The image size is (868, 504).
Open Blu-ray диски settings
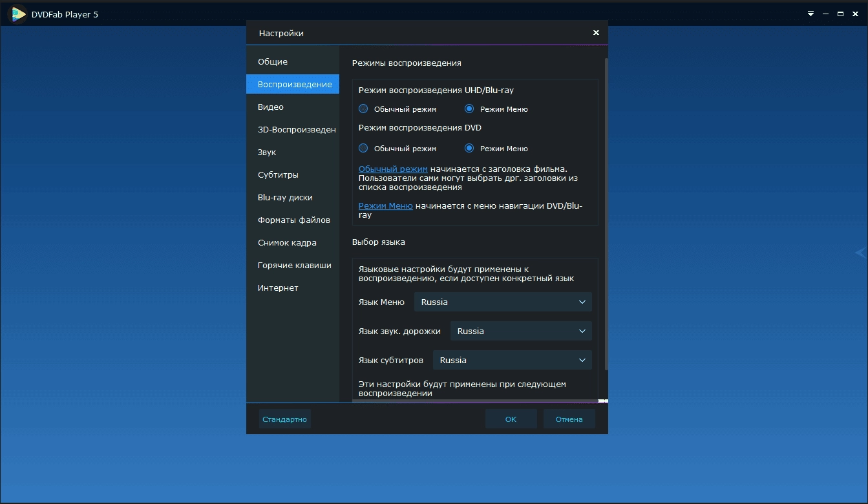(293, 197)
